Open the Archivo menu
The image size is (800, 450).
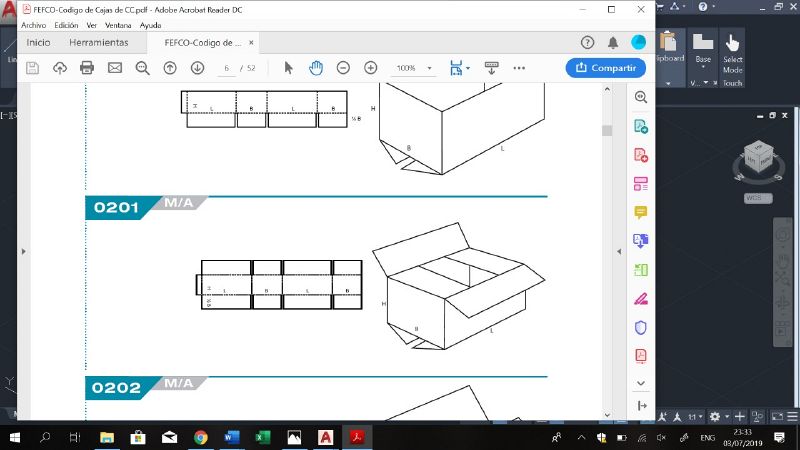[x=34, y=25]
